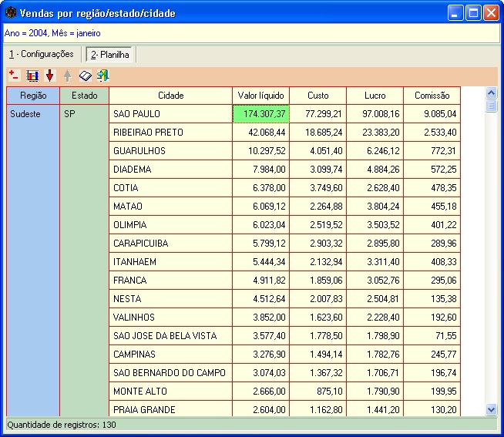The height and width of the screenshot is (437, 504).
Task: Click the app icon in title bar
Action: [11, 13]
